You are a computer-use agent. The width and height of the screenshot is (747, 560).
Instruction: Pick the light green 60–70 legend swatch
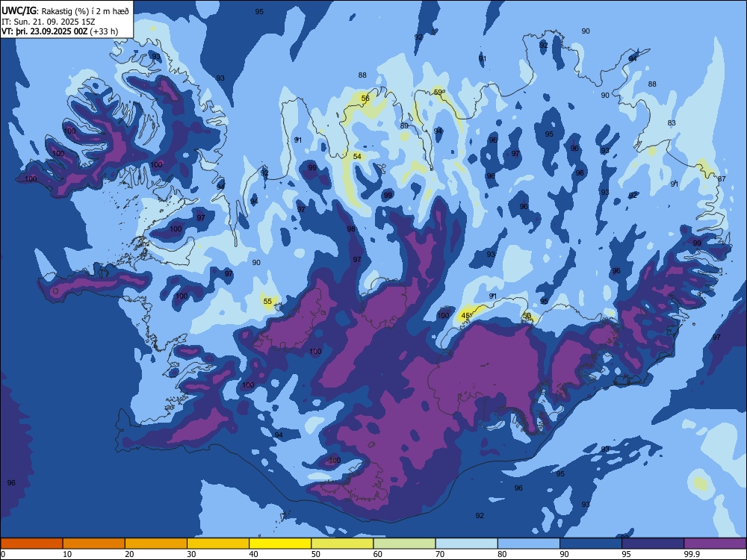(x=404, y=544)
